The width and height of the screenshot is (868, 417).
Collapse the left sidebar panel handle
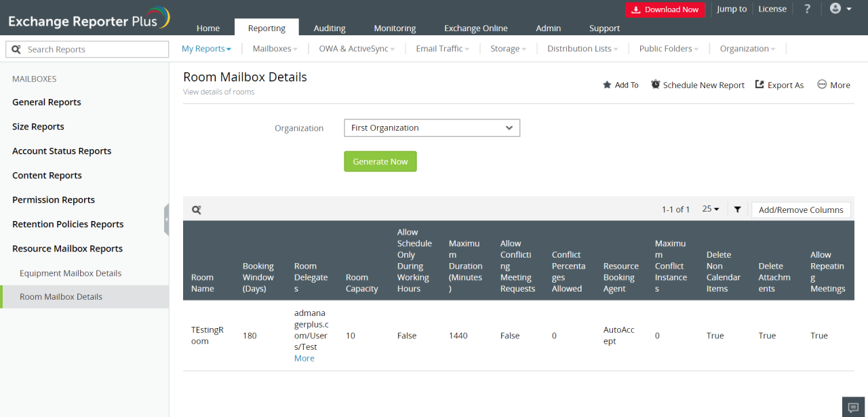(166, 220)
